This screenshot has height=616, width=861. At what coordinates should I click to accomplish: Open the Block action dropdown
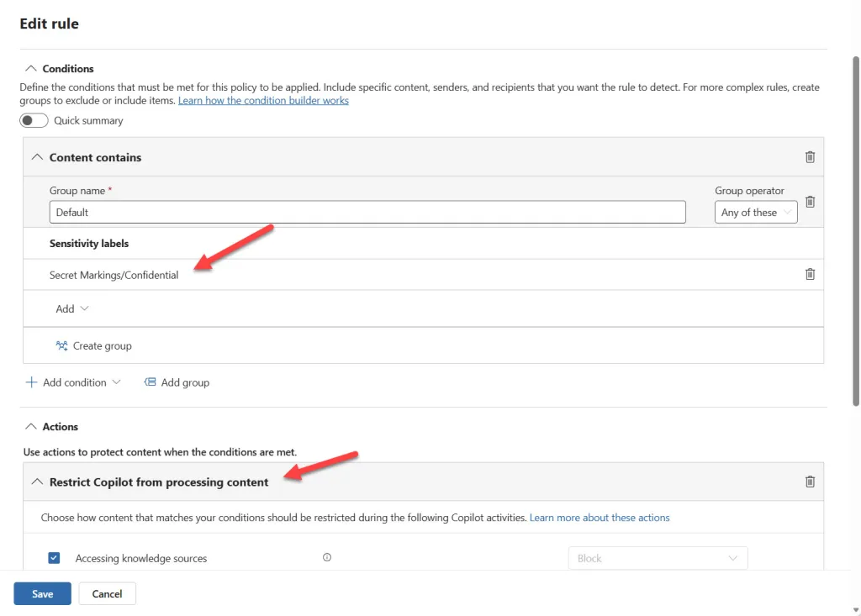pos(658,558)
